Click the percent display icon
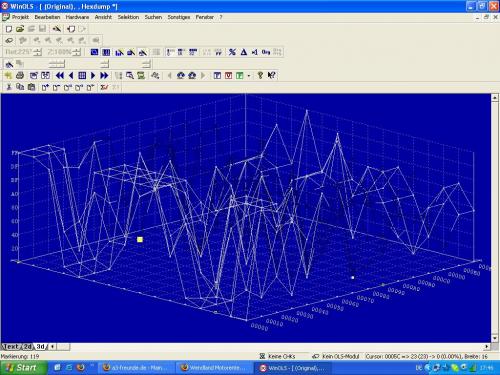This screenshot has width=500, height=375. click(232, 52)
